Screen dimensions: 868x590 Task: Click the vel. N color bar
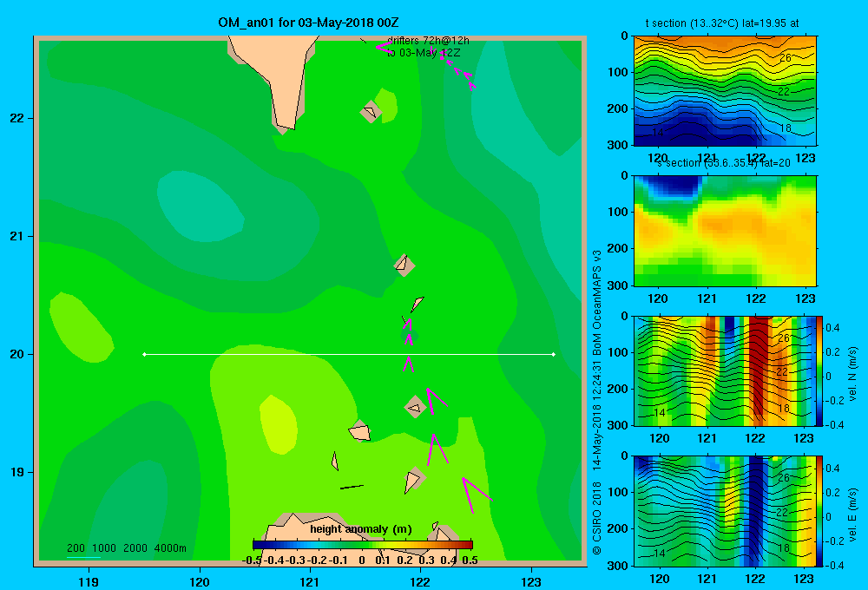819,370
